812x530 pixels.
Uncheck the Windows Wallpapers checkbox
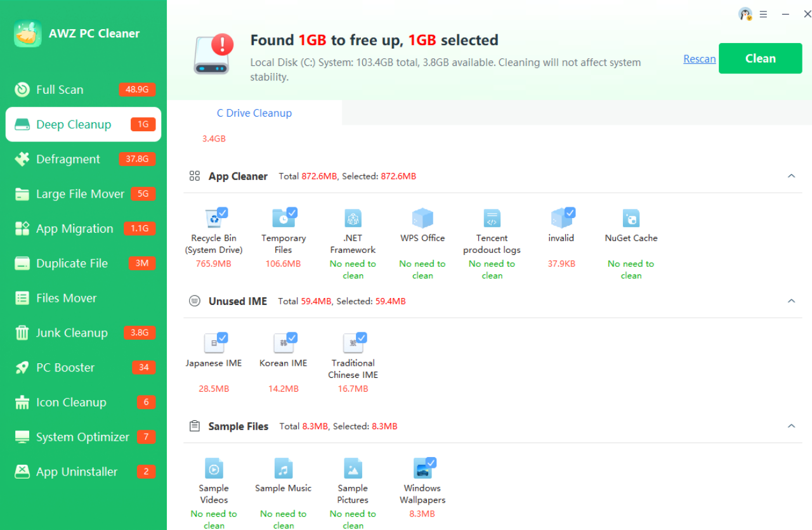point(431,462)
